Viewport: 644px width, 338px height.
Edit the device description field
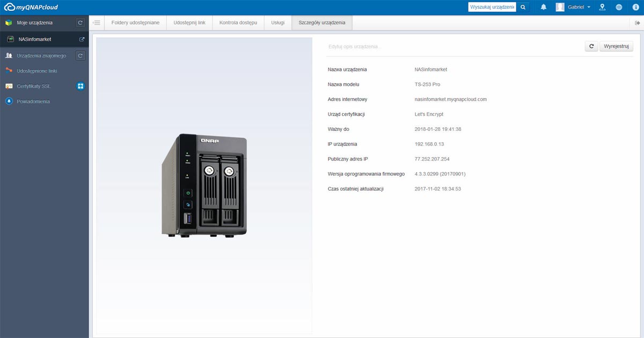coord(453,47)
